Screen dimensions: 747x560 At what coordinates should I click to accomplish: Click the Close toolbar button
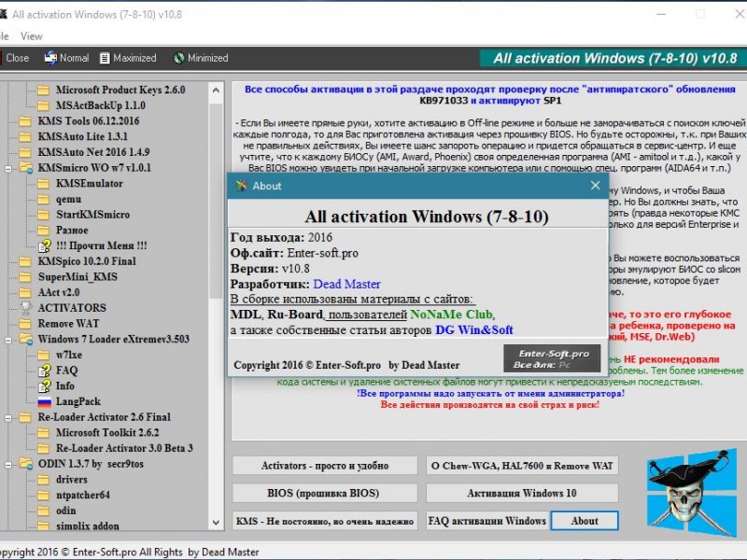[x=14, y=58]
